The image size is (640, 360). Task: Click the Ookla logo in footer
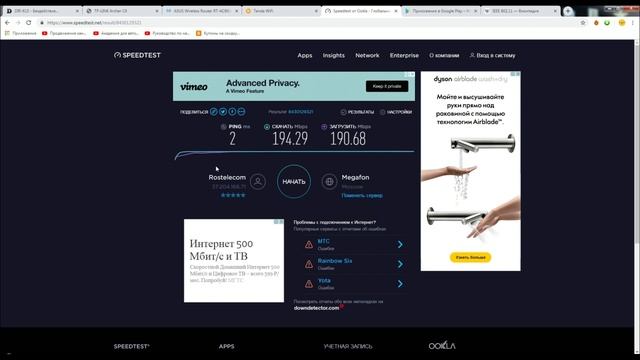pyautogui.click(x=442, y=346)
